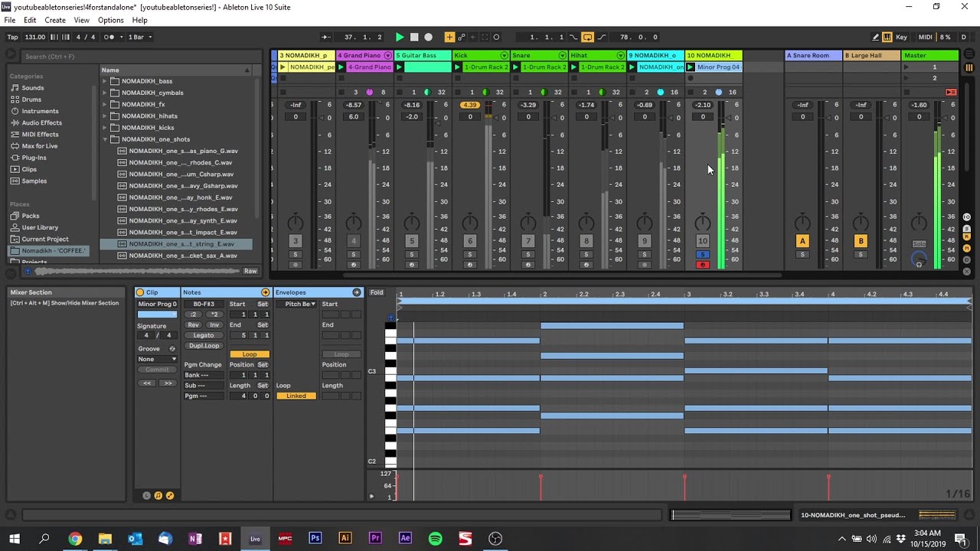Launch the 4-Grand Piano clip
The height and width of the screenshot is (551, 980).
tap(341, 67)
